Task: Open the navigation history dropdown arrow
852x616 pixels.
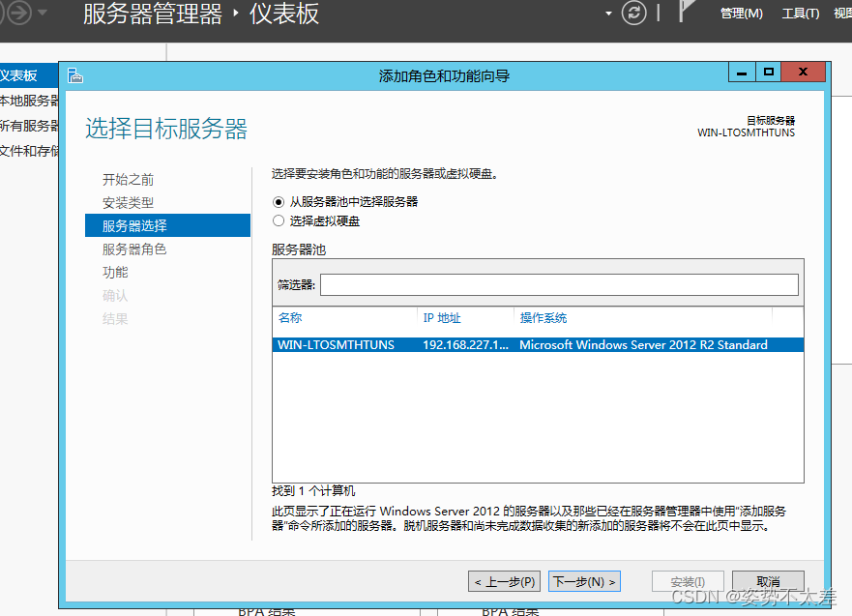Action: coord(43,13)
